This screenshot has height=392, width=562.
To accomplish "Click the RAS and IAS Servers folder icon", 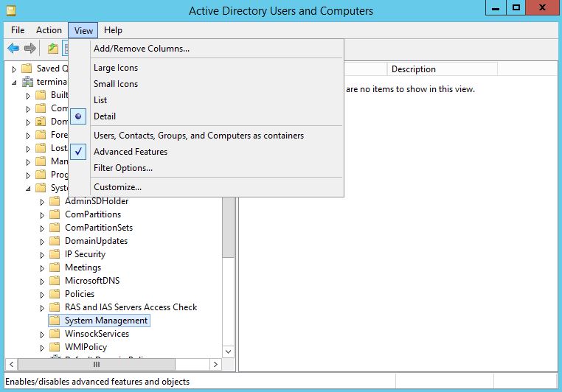I will point(55,307).
